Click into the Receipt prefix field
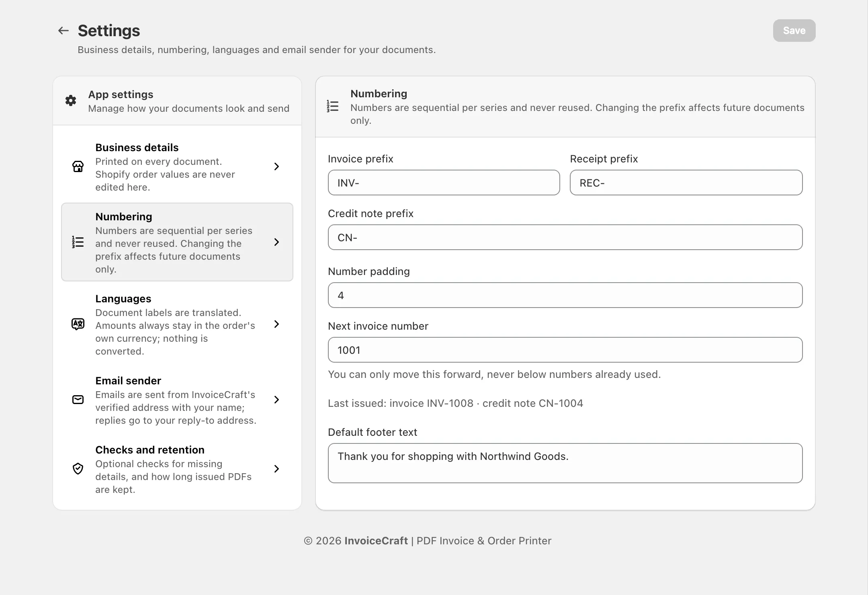Screen dimensions: 868x595 [686, 183]
